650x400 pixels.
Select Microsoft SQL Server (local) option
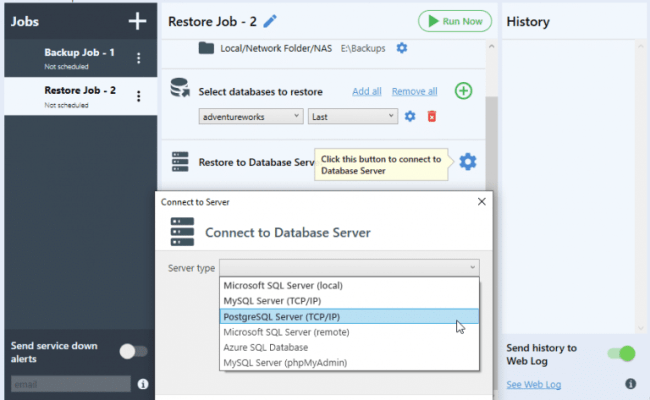(349, 286)
